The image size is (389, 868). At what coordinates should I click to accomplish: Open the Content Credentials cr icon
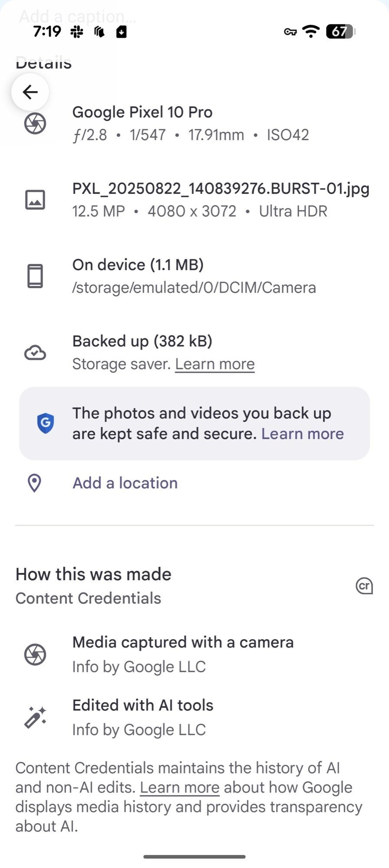point(364,586)
